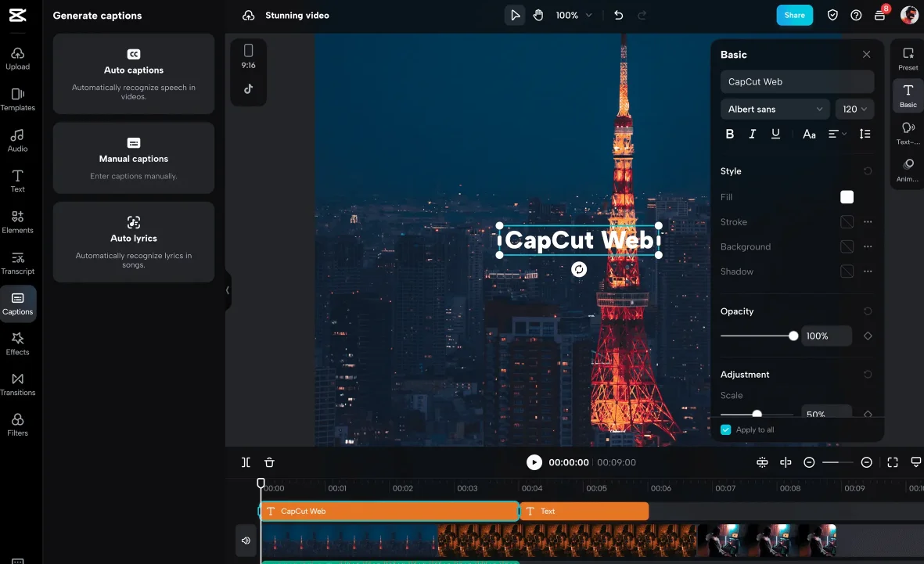Select the CapCut Web text on canvas
924x564 pixels.
579,240
